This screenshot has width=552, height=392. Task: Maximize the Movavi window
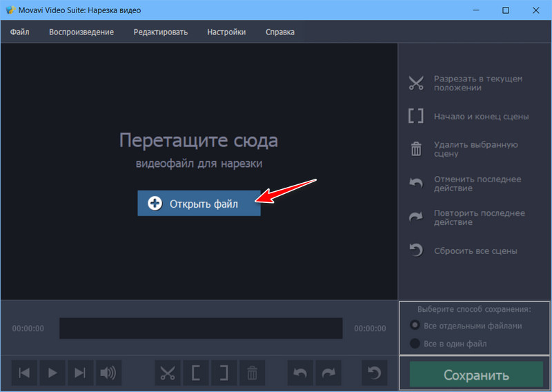point(506,10)
